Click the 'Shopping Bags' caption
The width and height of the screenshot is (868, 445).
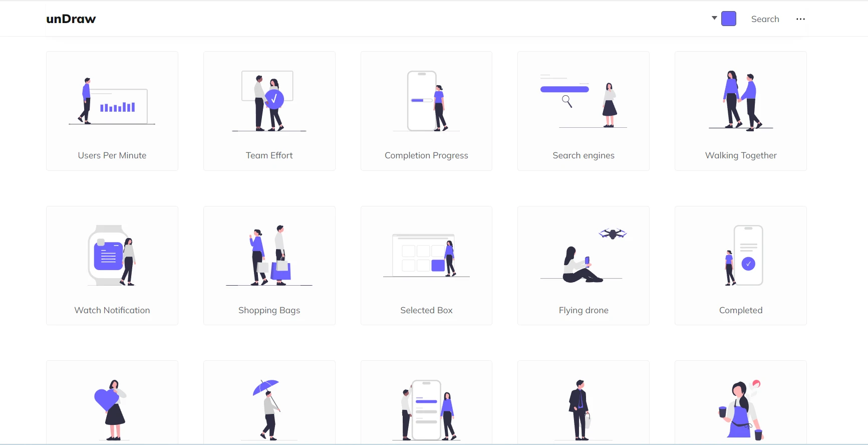[x=269, y=310]
